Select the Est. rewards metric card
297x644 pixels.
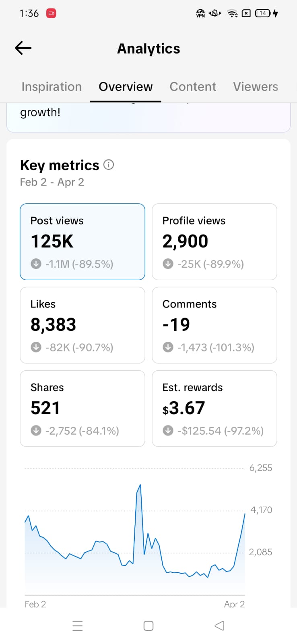(x=214, y=408)
